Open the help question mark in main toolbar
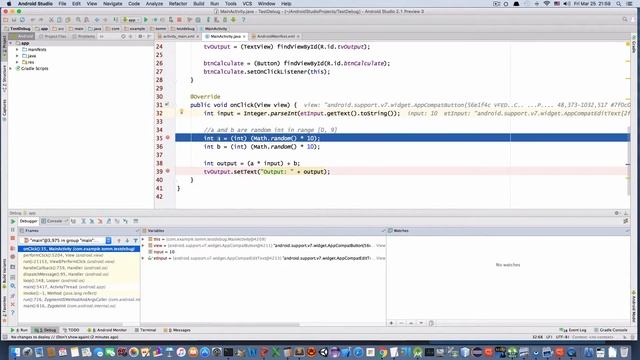The width and height of the screenshot is (640, 360). pos(243,20)
